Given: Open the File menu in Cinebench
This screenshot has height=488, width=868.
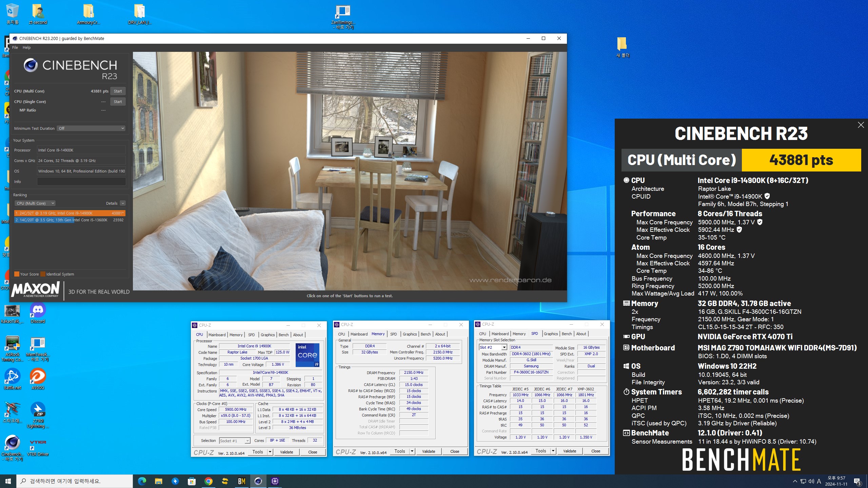Looking at the screenshot, I should click(x=15, y=47).
